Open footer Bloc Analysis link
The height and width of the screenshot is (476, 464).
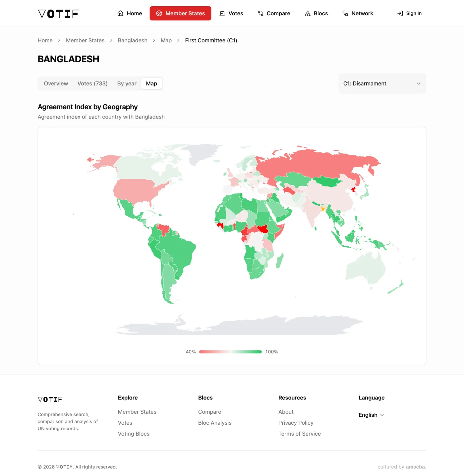(x=215, y=423)
